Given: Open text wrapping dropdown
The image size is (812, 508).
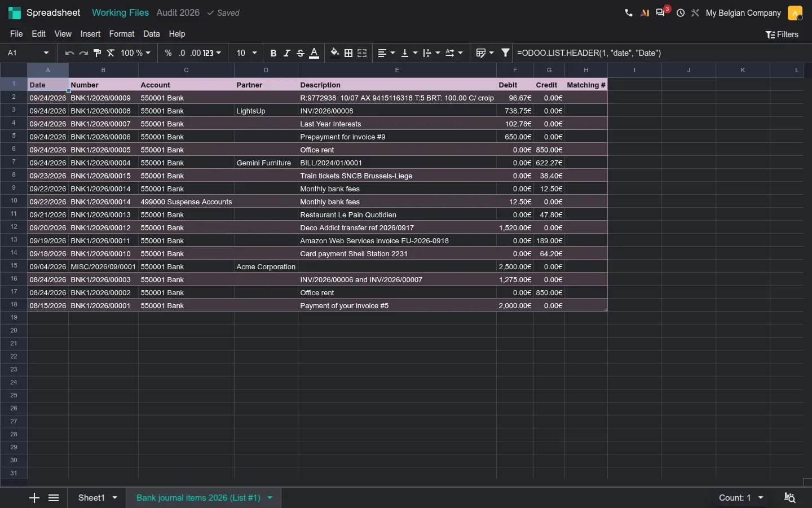Looking at the screenshot, I should click(x=431, y=53).
